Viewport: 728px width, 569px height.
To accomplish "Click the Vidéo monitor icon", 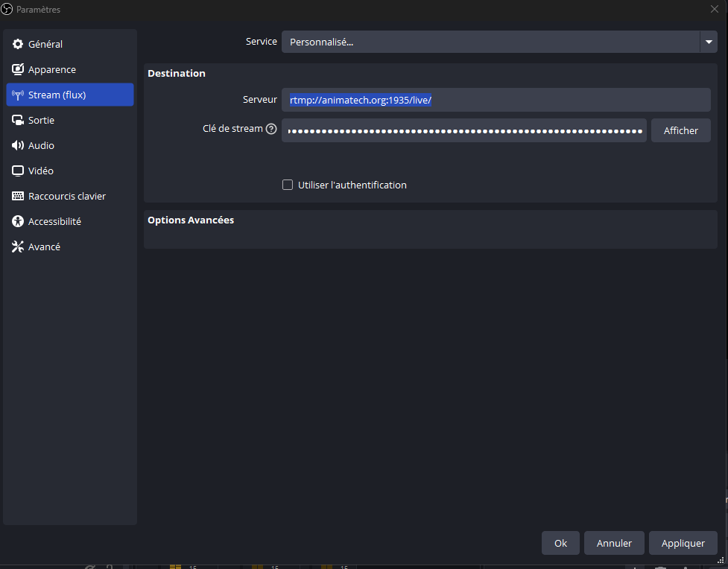I will [18, 171].
